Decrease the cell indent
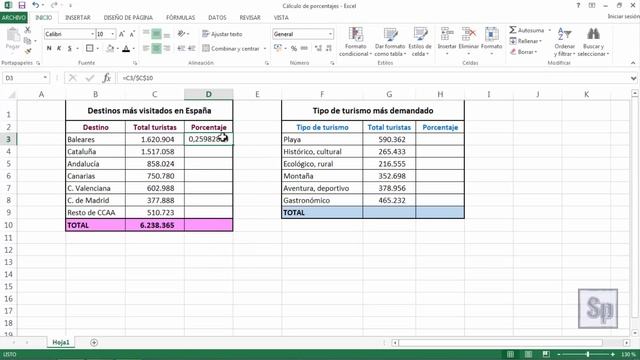The width and height of the screenshot is (640, 360). point(181,49)
